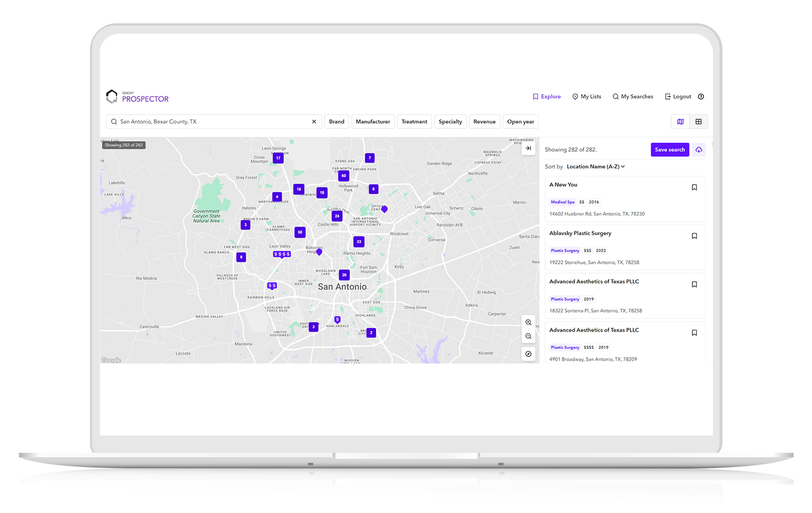Screen dimensions: 812x513
Task: Open the Brand filter
Action: point(337,121)
